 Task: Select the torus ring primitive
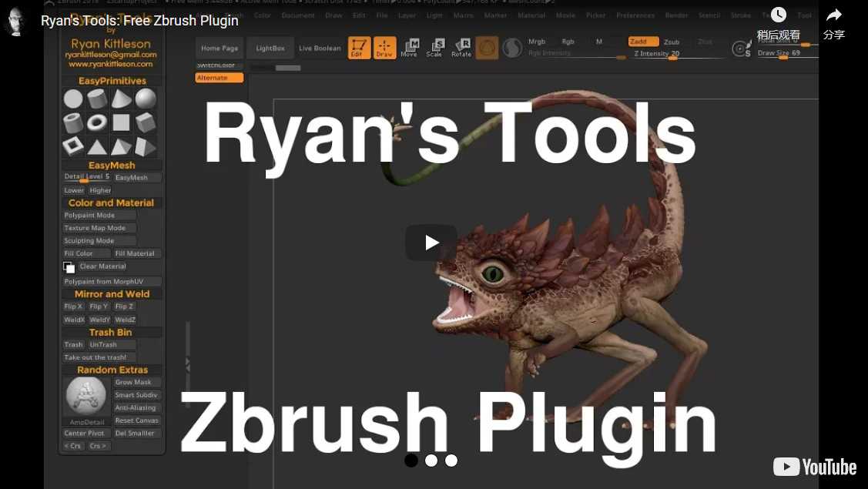click(97, 123)
